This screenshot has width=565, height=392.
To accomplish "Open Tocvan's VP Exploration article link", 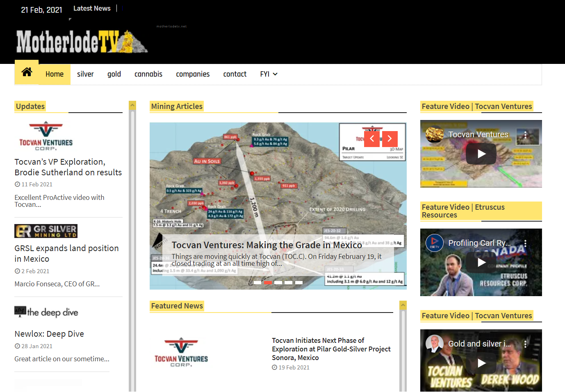I will [68, 167].
